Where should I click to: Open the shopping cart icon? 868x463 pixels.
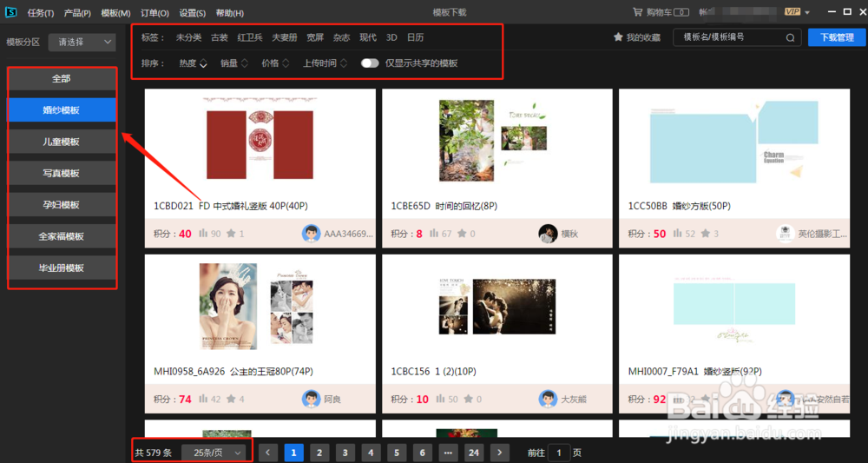tap(638, 11)
